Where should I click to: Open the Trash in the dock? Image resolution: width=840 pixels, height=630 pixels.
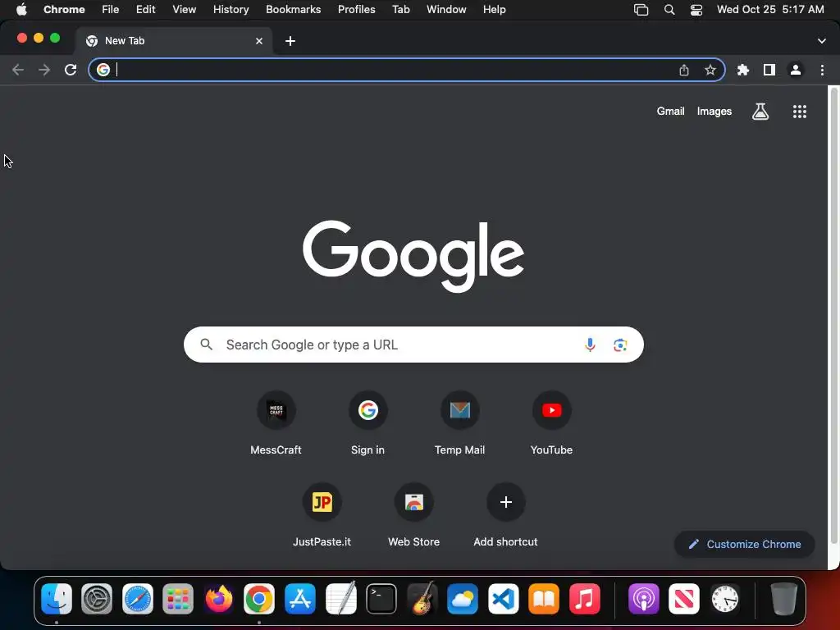click(x=783, y=599)
